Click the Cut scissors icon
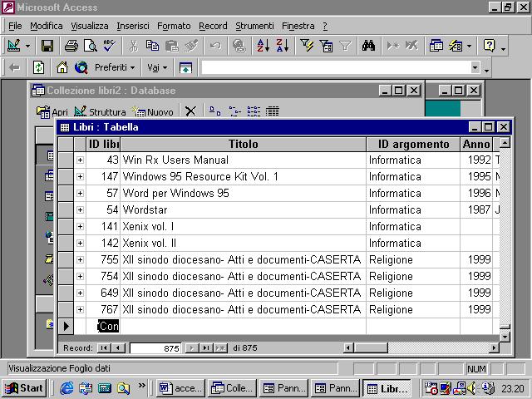Screen dimensions: 532x399 133,46
